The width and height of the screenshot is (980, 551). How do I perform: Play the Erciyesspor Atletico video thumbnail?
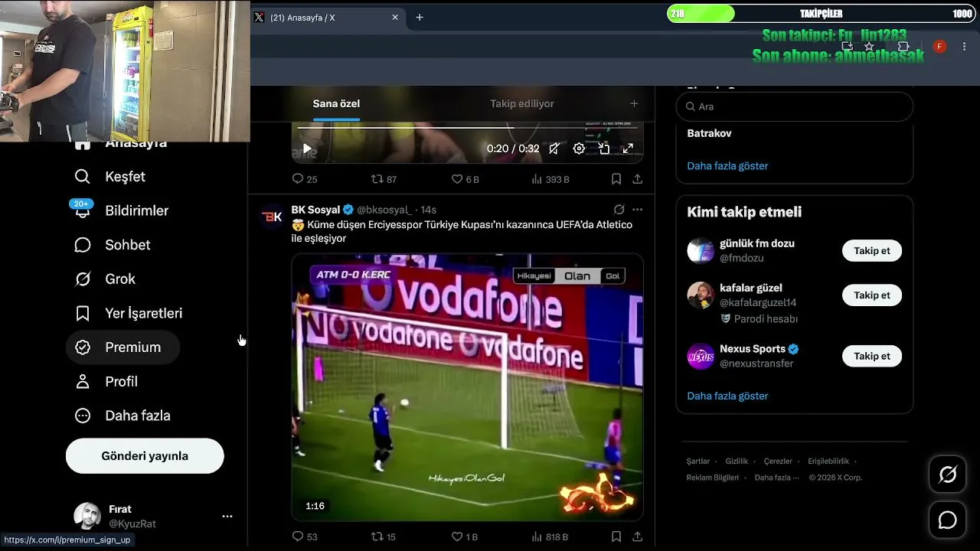467,387
